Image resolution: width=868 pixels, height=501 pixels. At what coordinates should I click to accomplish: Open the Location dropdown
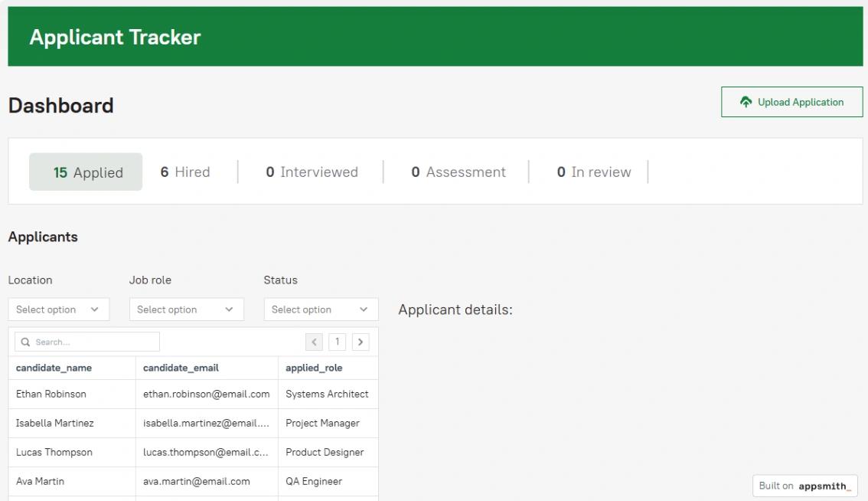click(59, 309)
